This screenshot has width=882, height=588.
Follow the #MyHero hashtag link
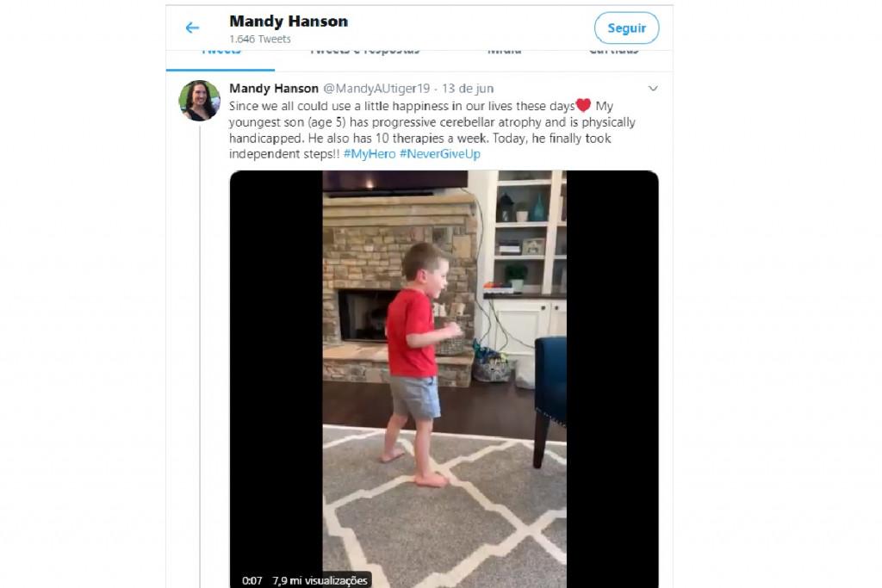(x=370, y=154)
